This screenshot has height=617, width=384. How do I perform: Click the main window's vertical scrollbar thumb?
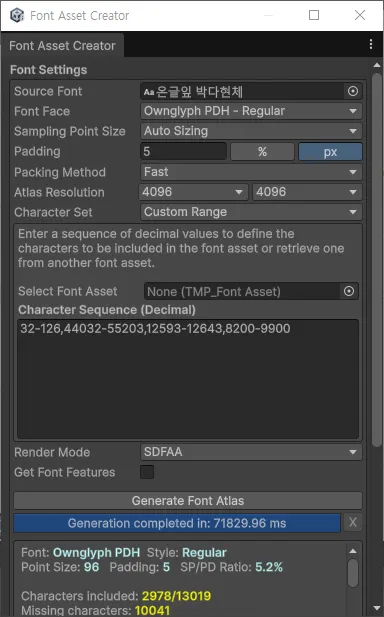377,260
